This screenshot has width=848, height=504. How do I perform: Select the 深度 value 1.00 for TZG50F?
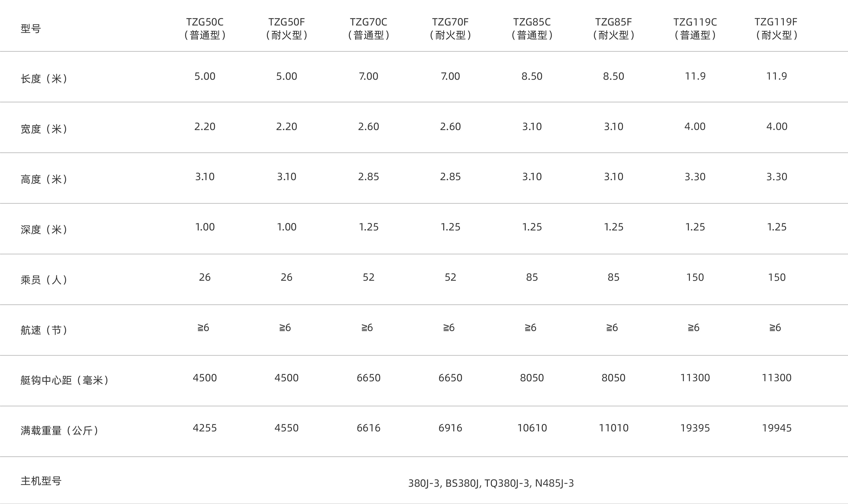[x=286, y=227]
